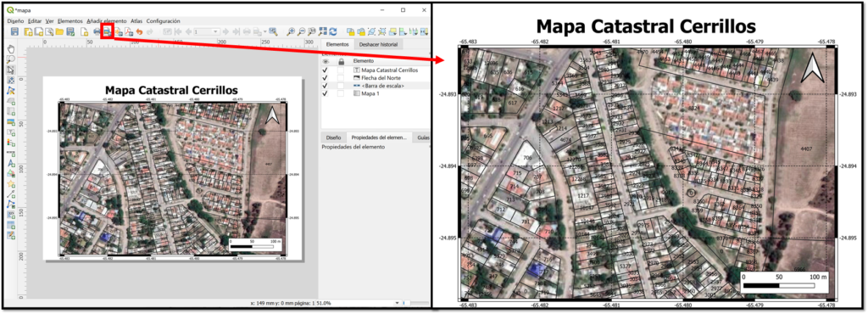Viewport: 868px width, 314px height.
Task: Switch to the Diseño properties tab
Action: 333,137
